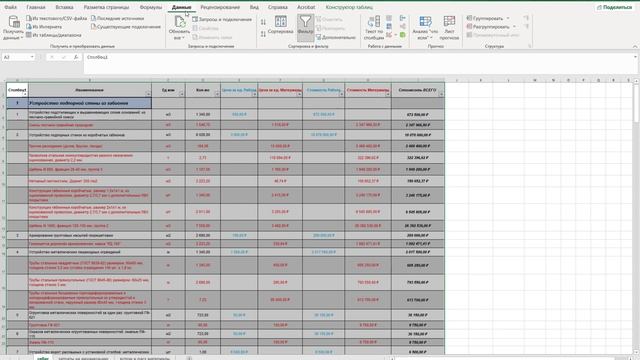
Task: Click the formula bar input
Action: tap(359, 63)
